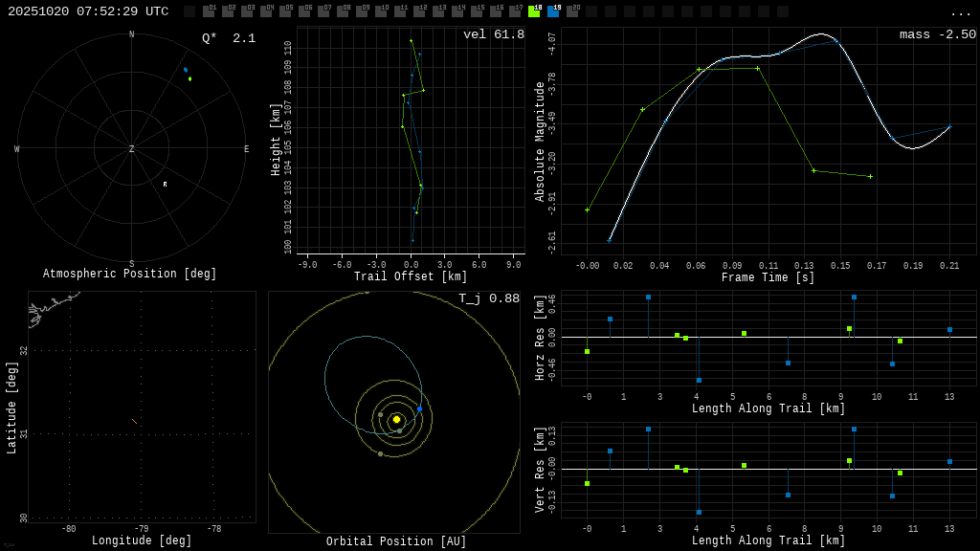The width and height of the screenshot is (980, 551).
Task: Click the Absolute Magnitude axis title
Action: [539, 142]
